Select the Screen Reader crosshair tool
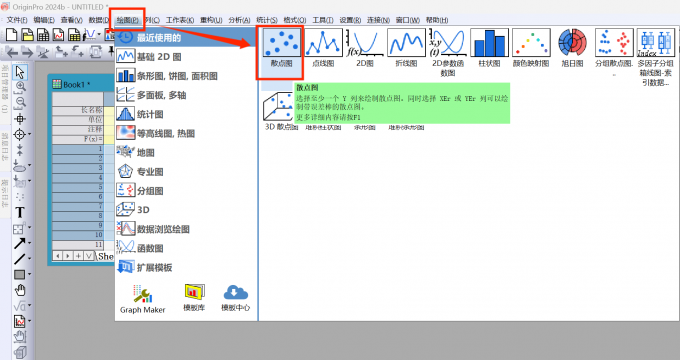Image resolution: width=680 pixels, height=360 pixels. click(20, 118)
